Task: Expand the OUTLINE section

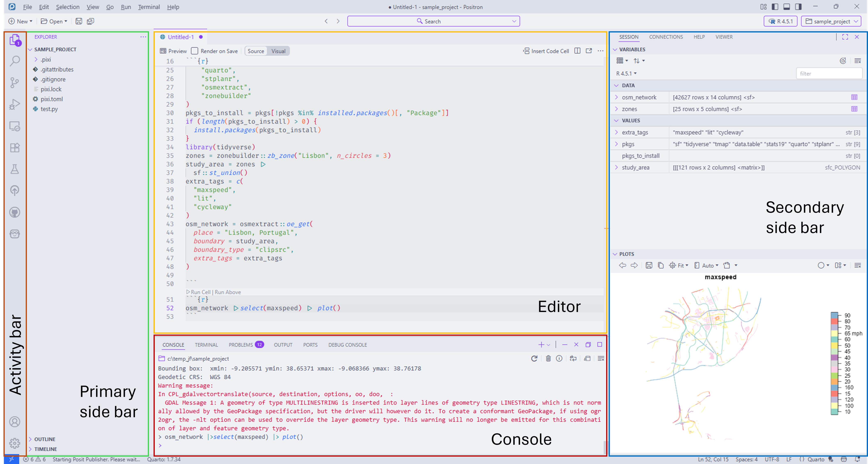Action: tap(30, 439)
